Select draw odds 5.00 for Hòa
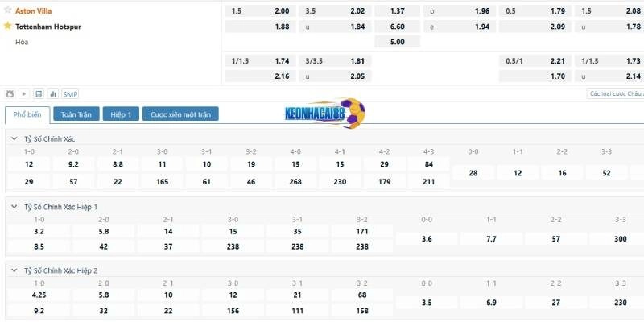Screen dimensions: 644x322 coord(397,42)
